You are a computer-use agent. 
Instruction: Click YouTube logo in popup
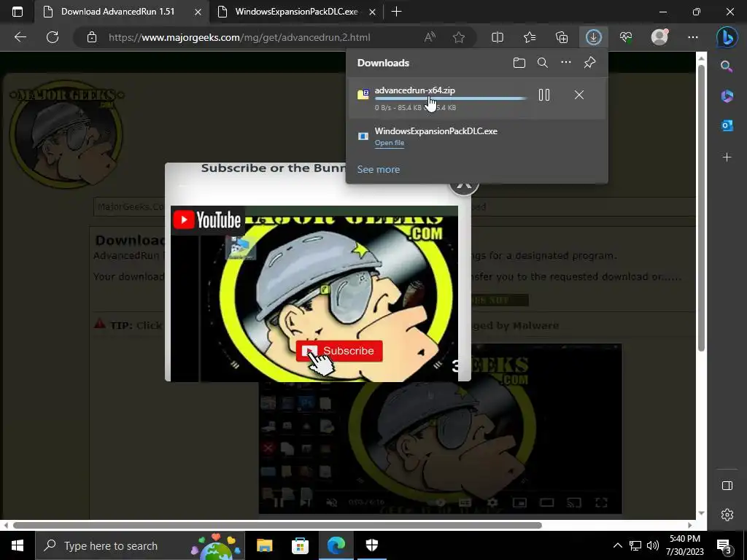pyautogui.click(x=207, y=220)
